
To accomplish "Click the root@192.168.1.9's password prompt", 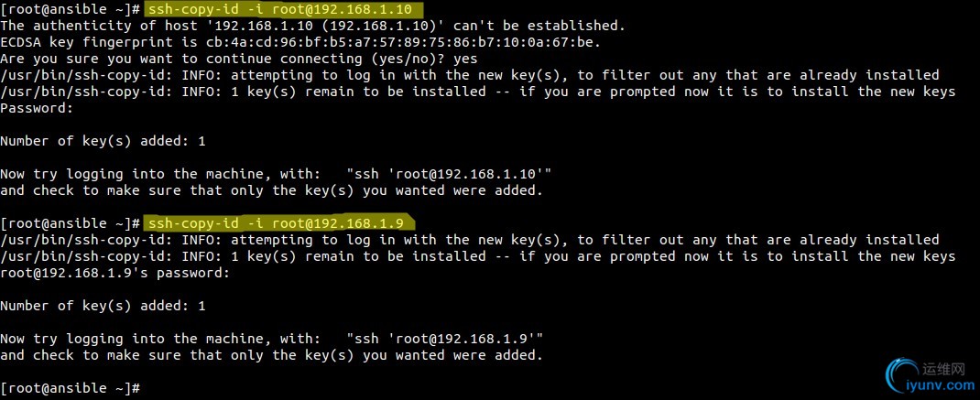I will (x=115, y=273).
